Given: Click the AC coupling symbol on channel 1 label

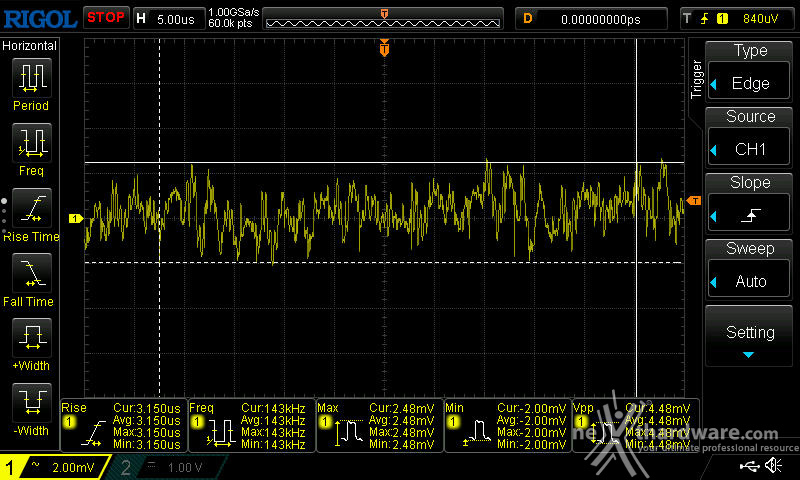Looking at the screenshot, I should click(x=35, y=465).
